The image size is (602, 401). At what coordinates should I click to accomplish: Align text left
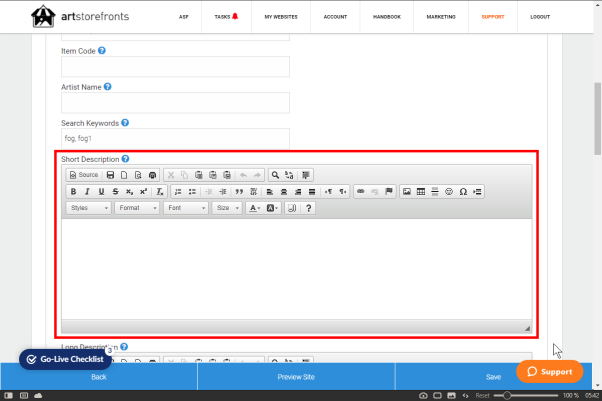[270, 192]
